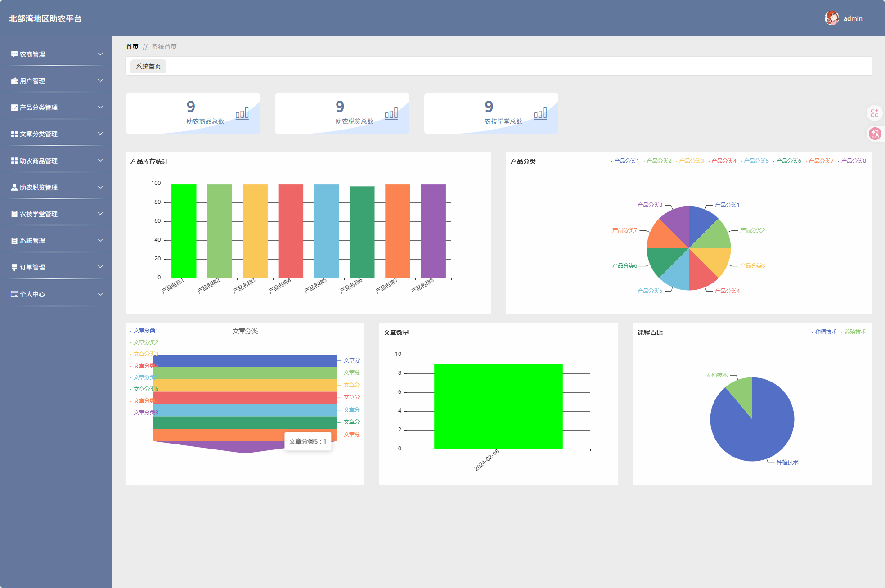
Task: Toggle 产品分类8 legend in pie chart
Action: (852, 161)
